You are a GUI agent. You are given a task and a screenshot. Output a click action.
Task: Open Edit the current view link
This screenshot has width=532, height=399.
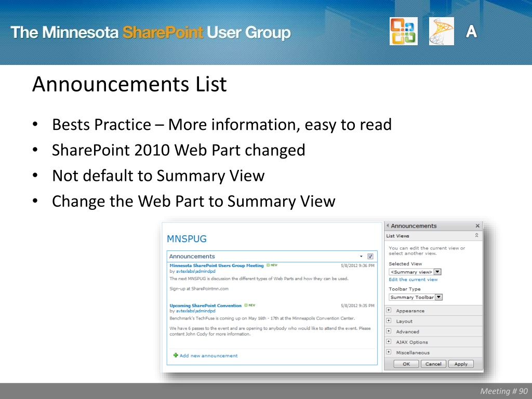(x=413, y=280)
